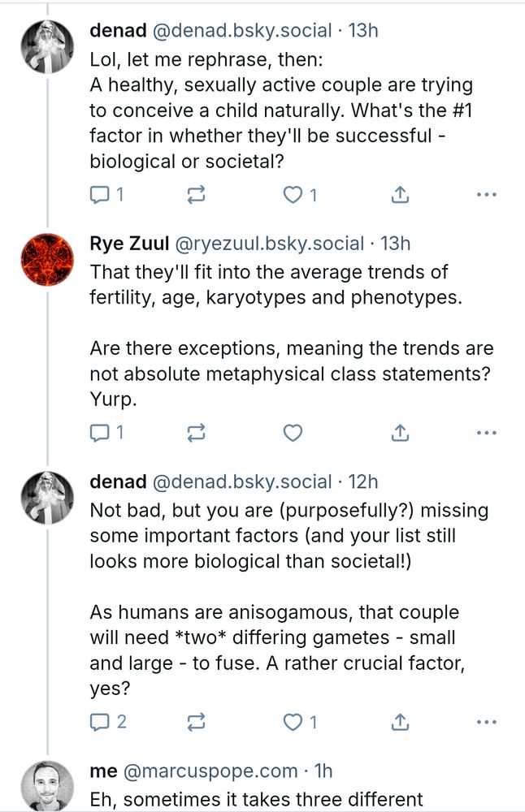
Task: Open @ryezuul.bsky.social profile handle
Action: [x=270, y=243]
